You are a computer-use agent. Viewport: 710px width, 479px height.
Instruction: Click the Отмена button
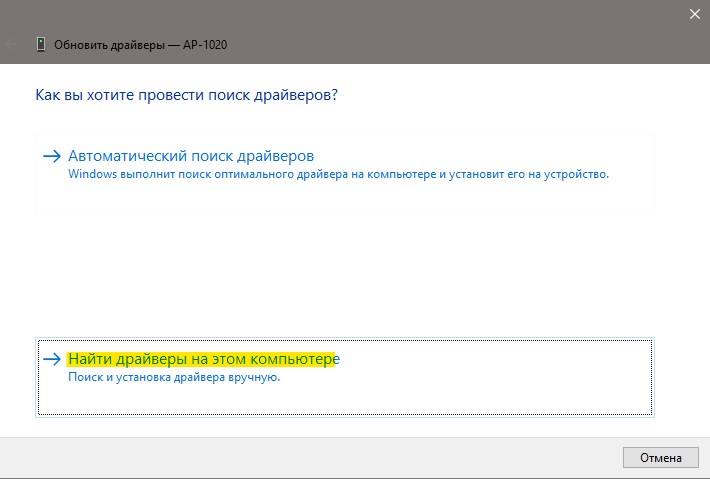661,458
